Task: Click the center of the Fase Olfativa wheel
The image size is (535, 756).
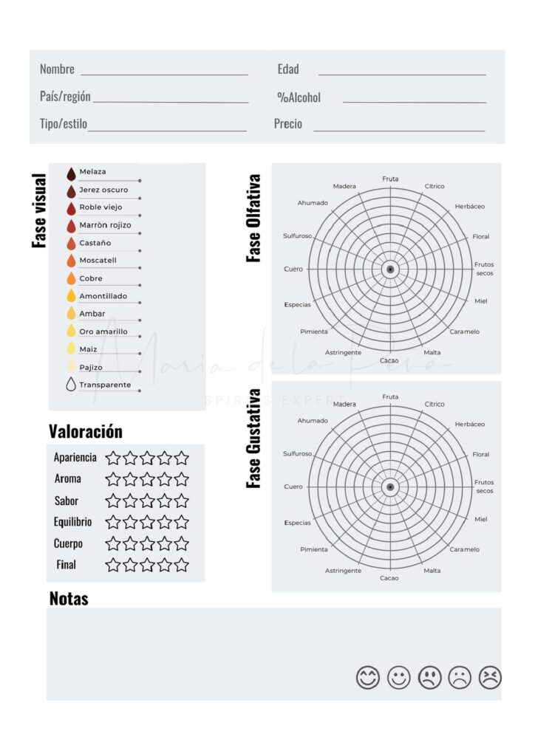Action: 390,269
